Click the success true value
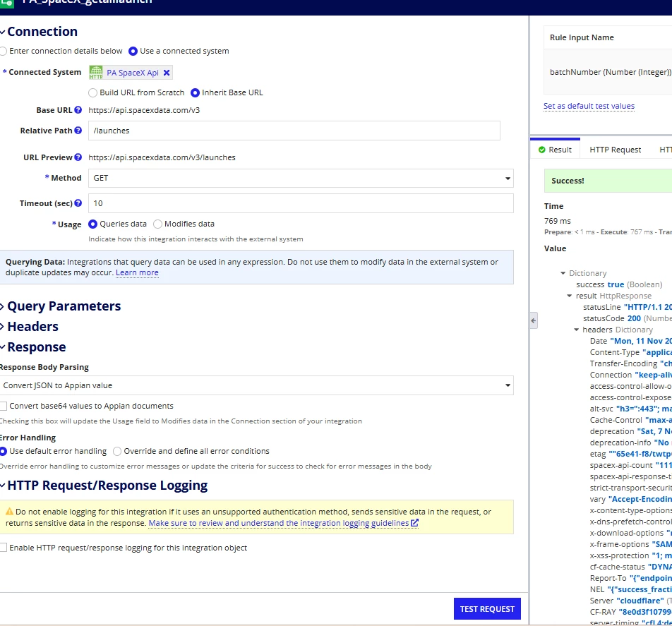 616,284
